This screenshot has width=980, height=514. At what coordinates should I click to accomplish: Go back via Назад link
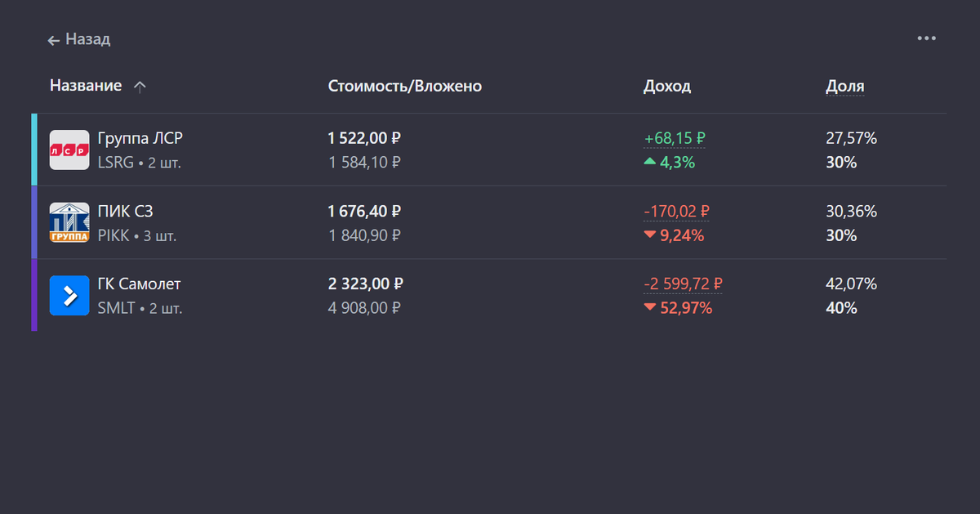pyautogui.click(x=87, y=39)
